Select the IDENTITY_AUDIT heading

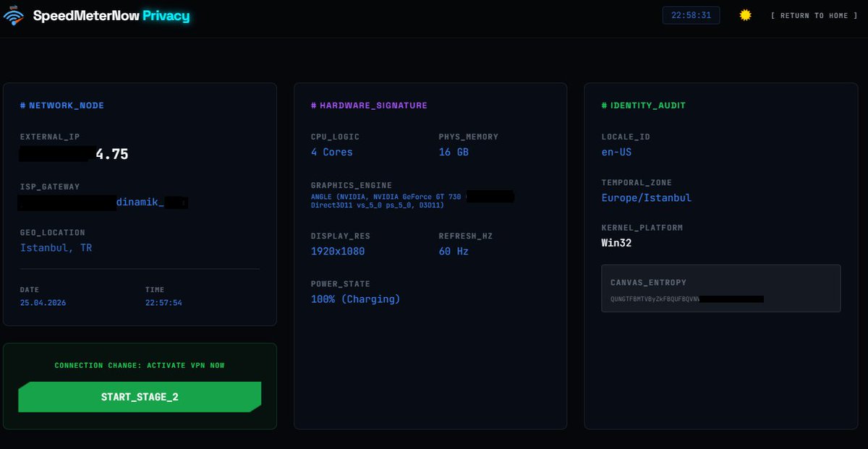pyautogui.click(x=644, y=106)
